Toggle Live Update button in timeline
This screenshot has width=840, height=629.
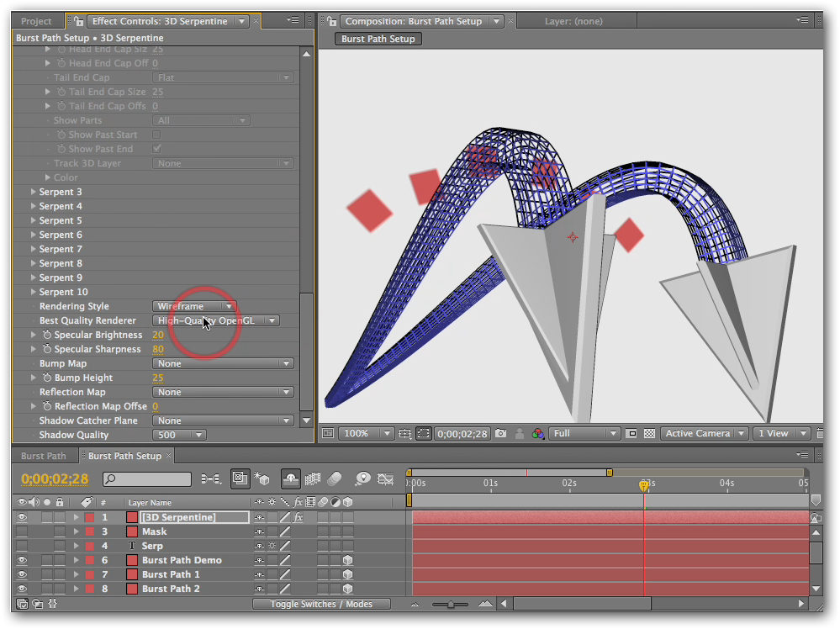(x=240, y=478)
